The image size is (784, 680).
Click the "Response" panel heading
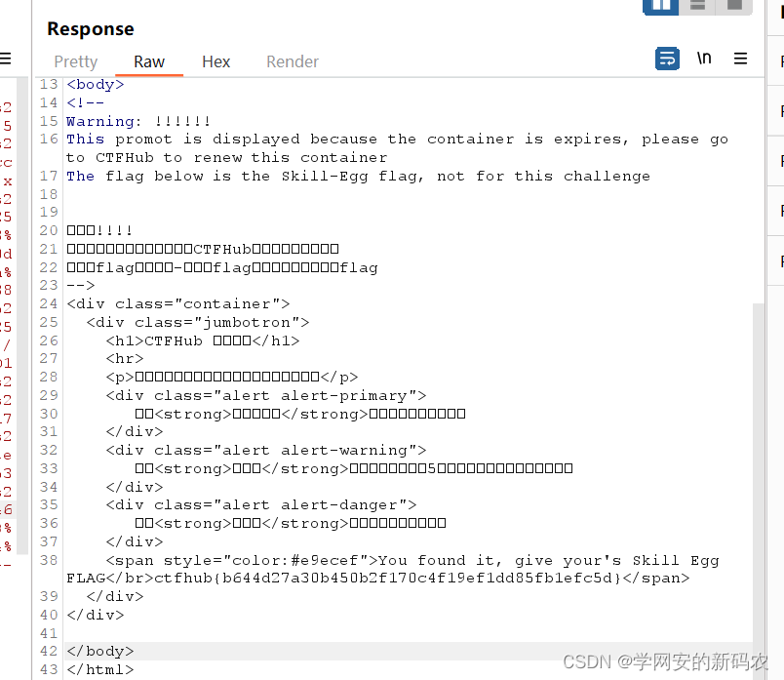point(91,29)
